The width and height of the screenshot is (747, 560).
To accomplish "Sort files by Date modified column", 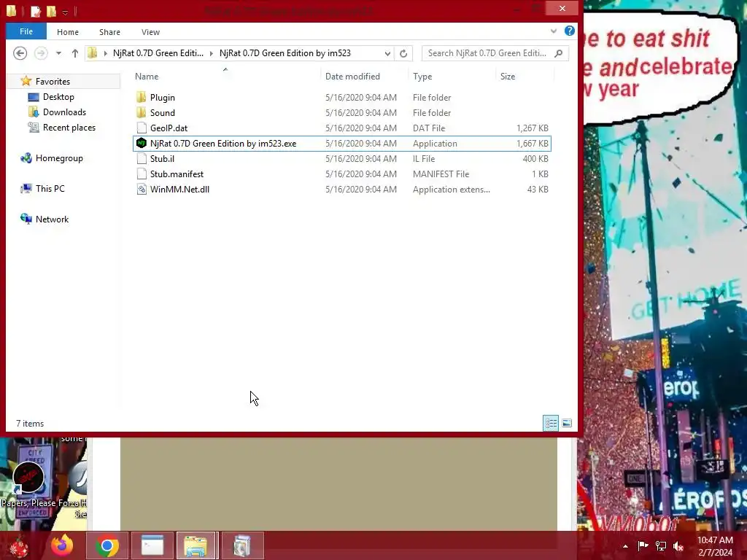I will [352, 76].
